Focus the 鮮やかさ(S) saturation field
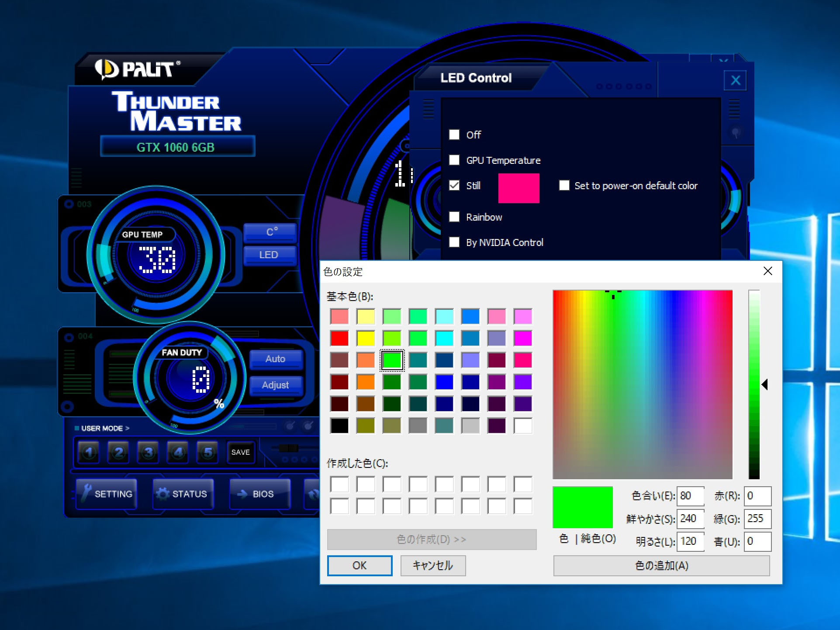840x630 pixels. 691,519
